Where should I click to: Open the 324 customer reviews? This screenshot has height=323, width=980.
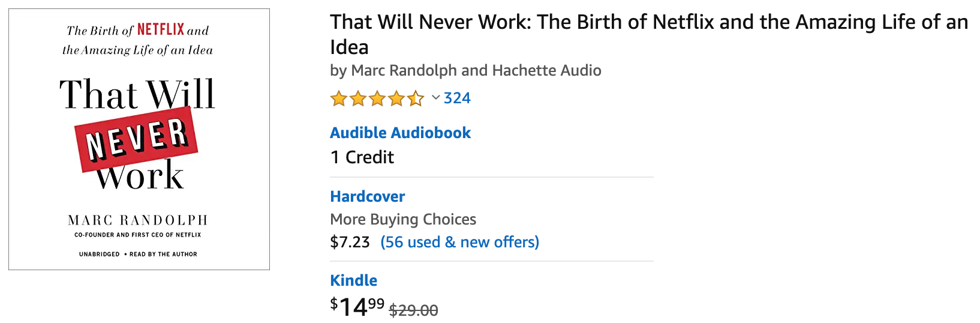tap(457, 98)
